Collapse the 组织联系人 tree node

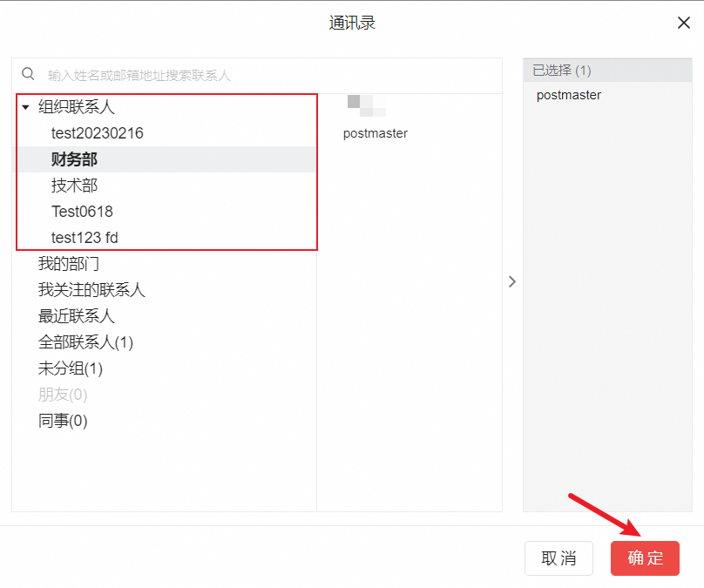25,108
